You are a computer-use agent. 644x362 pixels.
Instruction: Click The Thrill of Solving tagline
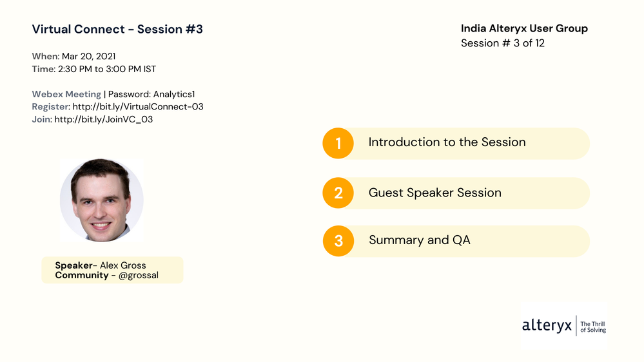tap(593, 327)
